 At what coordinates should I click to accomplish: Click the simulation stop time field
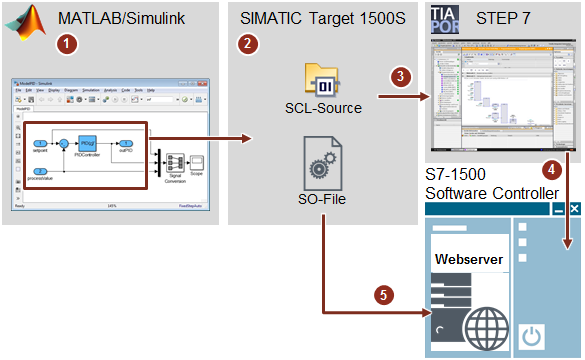pos(159,99)
